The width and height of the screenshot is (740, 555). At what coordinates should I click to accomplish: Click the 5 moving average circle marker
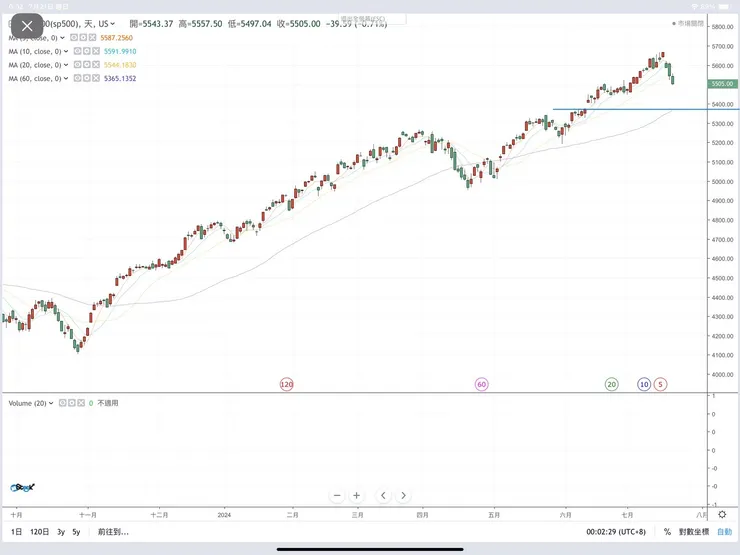click(x=660, y=384)
